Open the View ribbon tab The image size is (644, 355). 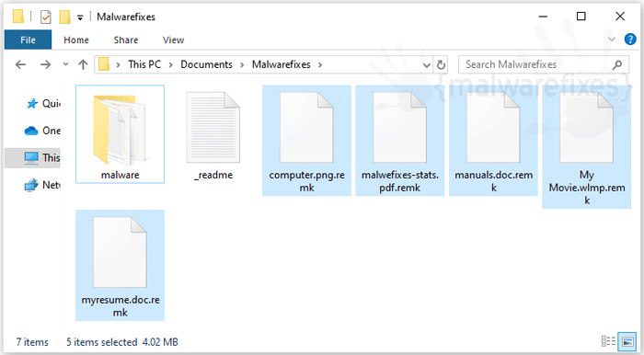[173, 40]
